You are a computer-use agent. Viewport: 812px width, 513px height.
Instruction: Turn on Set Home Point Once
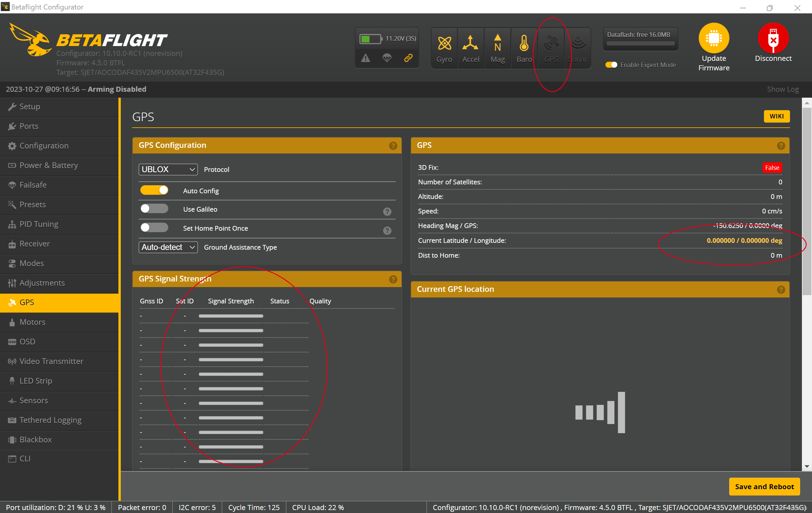coord(154,228)
